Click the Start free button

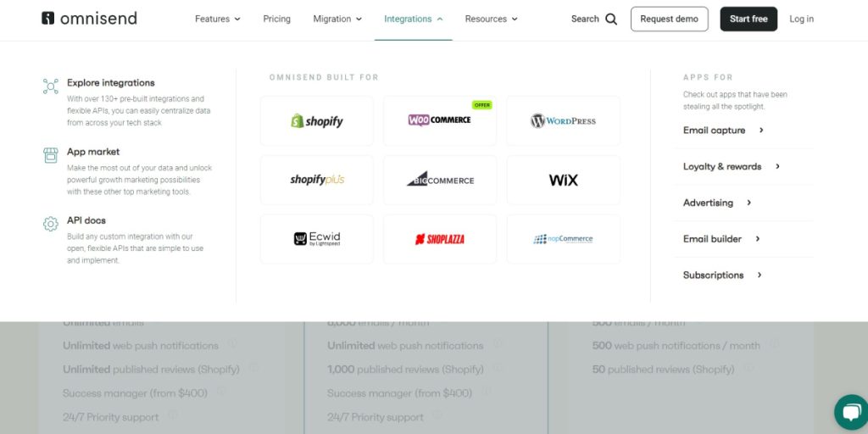[748, 19]
